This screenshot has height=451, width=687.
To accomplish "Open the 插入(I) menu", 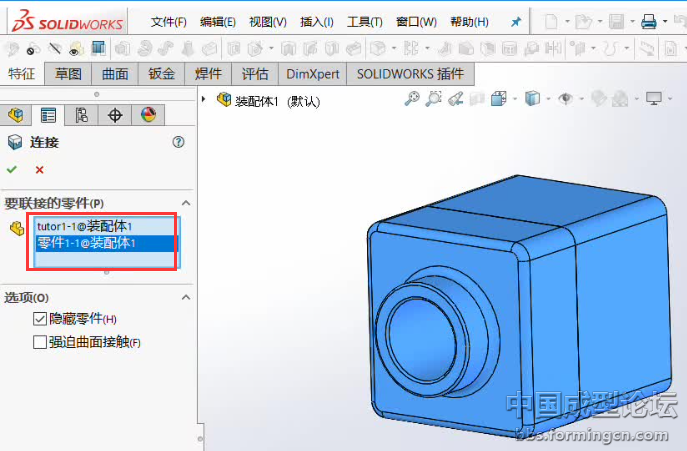I will tap(317, 22).
